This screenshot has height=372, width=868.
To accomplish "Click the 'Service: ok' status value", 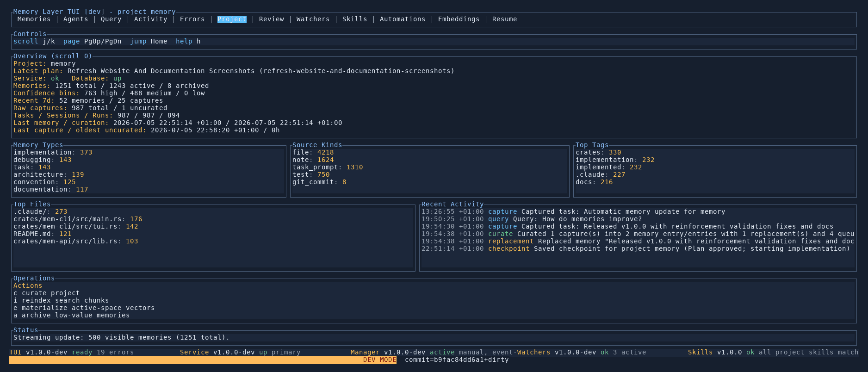I will tap(36, 78).
